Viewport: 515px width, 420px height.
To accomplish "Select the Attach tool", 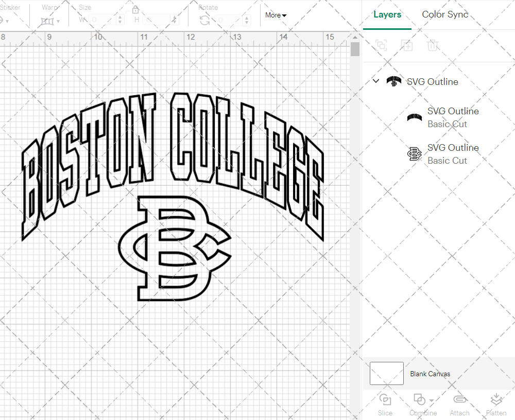I will pos(460,405).
